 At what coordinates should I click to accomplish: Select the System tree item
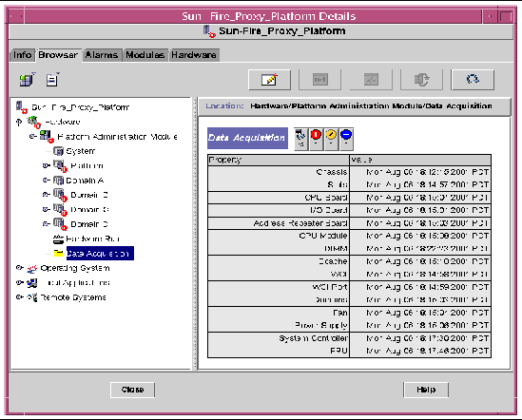pyautogui.click(x=81, y=151)
